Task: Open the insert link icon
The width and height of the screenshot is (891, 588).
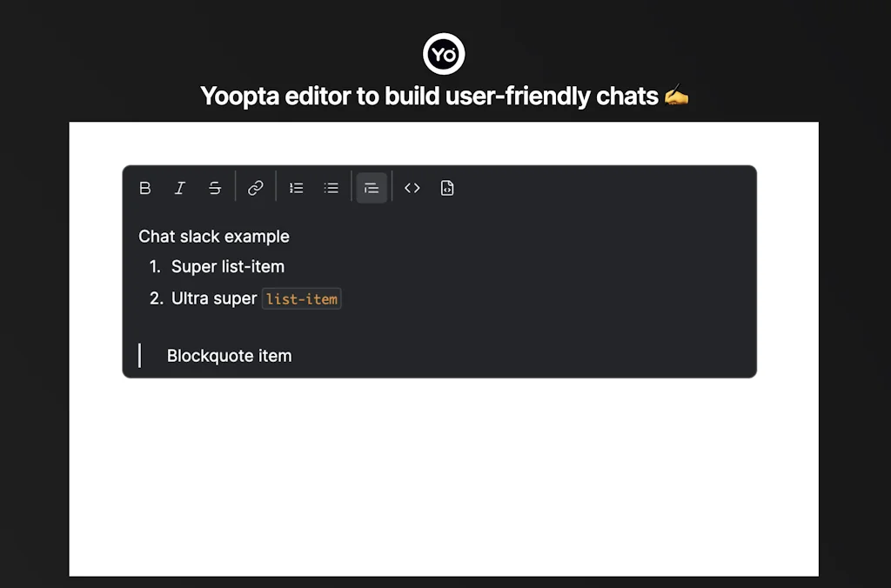Action: coord(256,187)
